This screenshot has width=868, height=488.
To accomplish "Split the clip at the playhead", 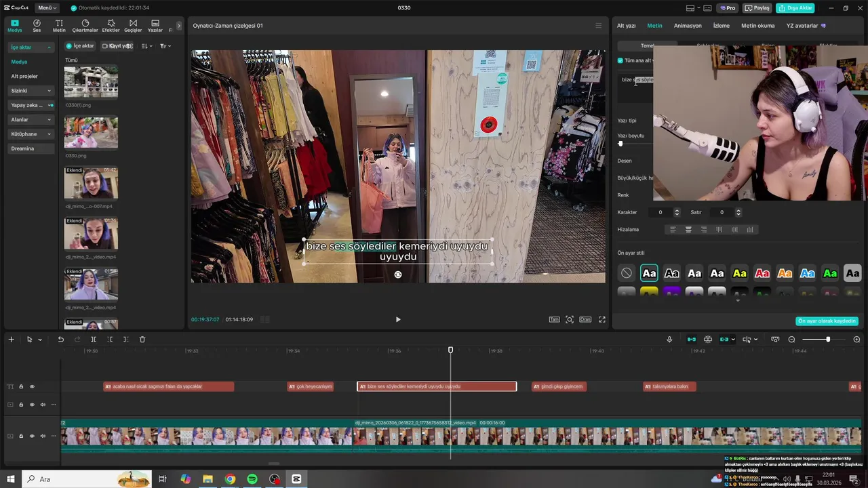I will 94,340.
